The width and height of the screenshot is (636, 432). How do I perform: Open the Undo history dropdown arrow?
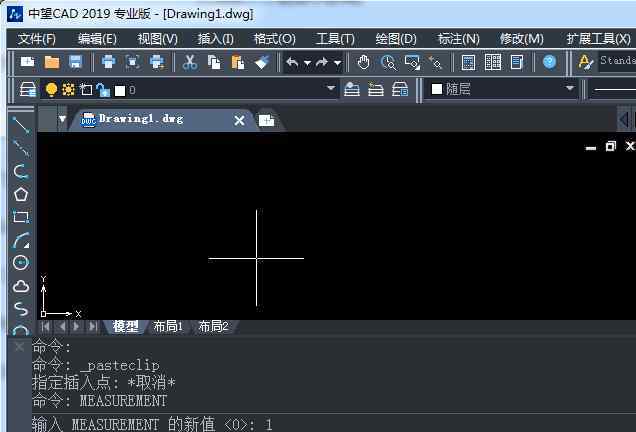coord(307,63)
